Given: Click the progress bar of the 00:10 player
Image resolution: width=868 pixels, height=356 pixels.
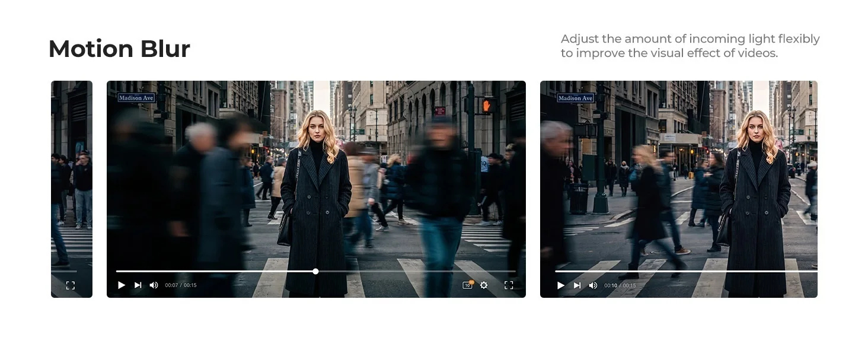Looking at the screenshot, I should pos(687,271).
